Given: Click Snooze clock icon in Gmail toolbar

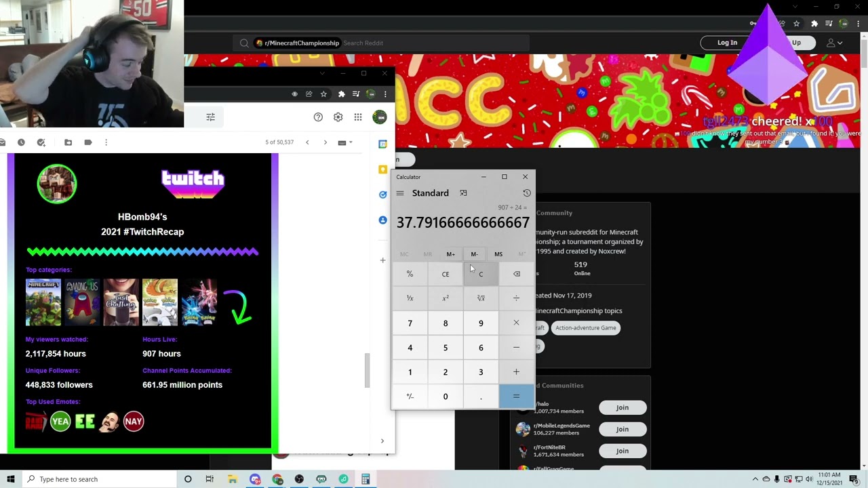Looking at the screenshot, I should coord(21,142).
